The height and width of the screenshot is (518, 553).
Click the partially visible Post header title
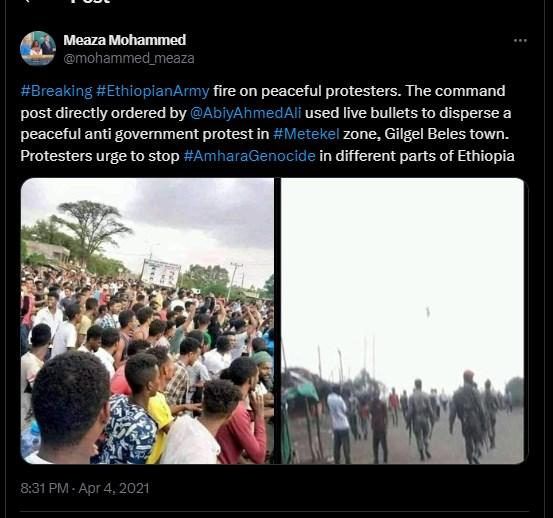[x=90, y=1]
